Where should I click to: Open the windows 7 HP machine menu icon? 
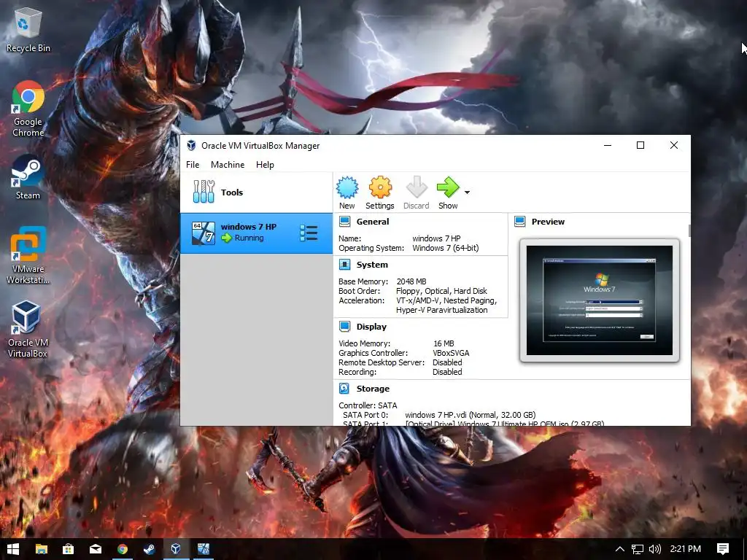pos(309,233)
